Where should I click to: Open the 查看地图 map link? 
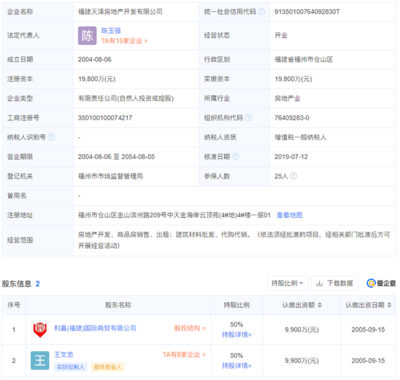coord(289,215)
